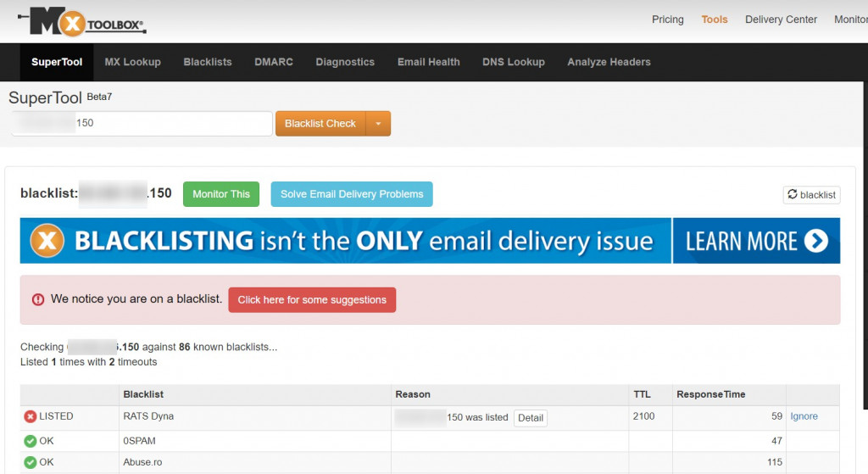Click the 0SPAM blacklist name
Screen dimensions: 868x474
pyautogui.click(x=140, y=441)
